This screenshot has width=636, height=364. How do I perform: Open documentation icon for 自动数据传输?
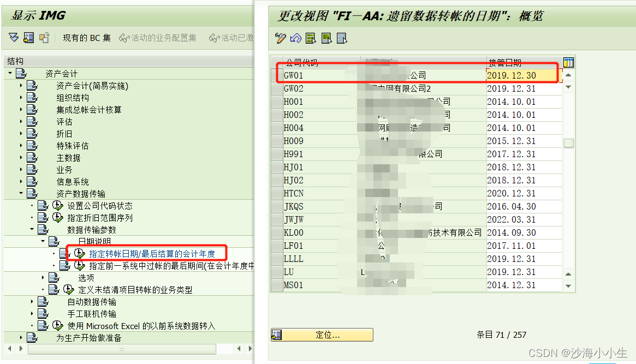(x=43, y=302)
